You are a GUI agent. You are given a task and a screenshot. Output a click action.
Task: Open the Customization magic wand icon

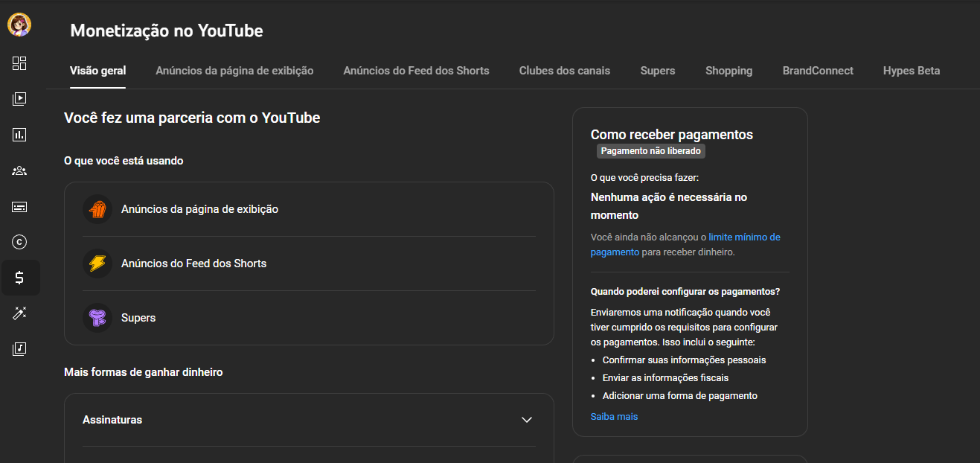19,313
